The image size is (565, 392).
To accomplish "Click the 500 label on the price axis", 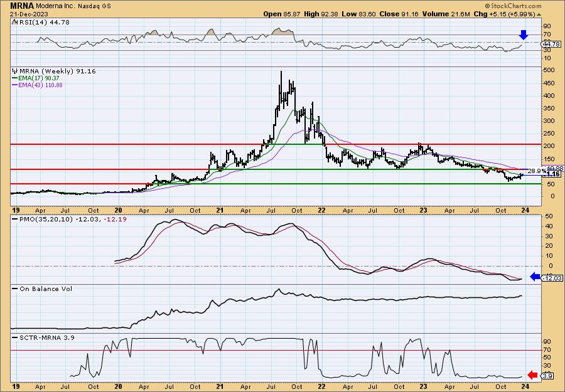I will click(549, 70).
